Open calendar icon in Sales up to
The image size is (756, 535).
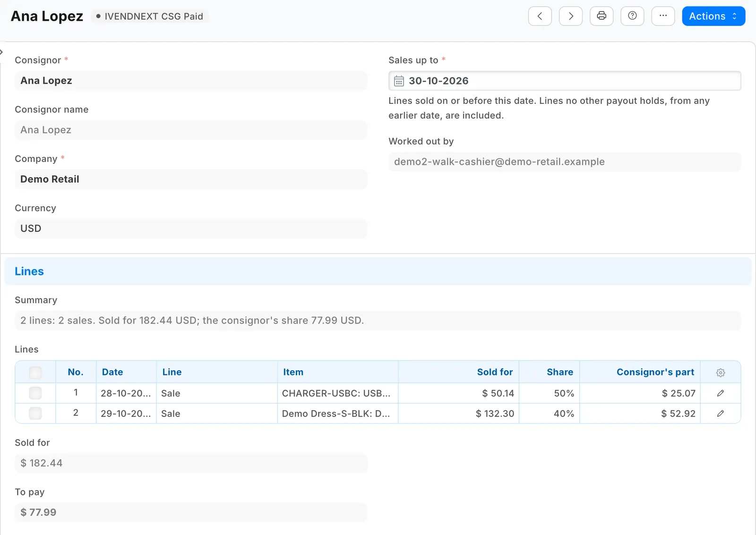point(399,81)
